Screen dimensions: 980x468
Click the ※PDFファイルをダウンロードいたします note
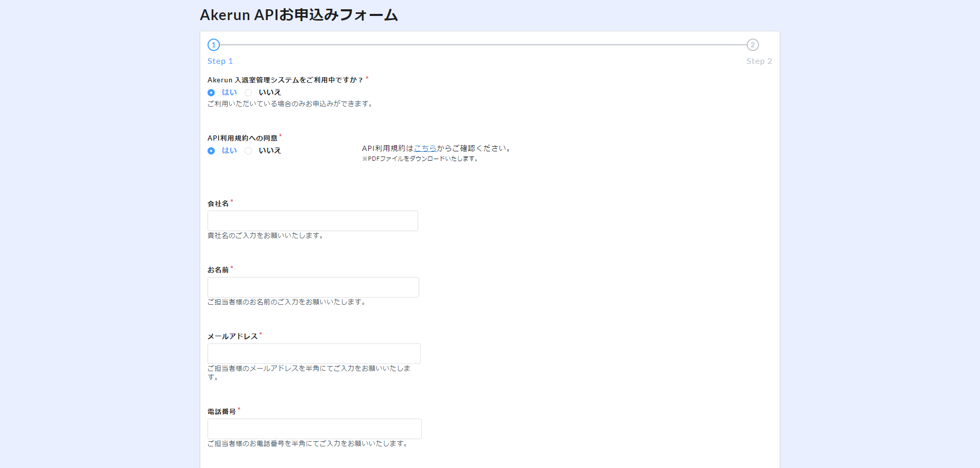point(420,159)
